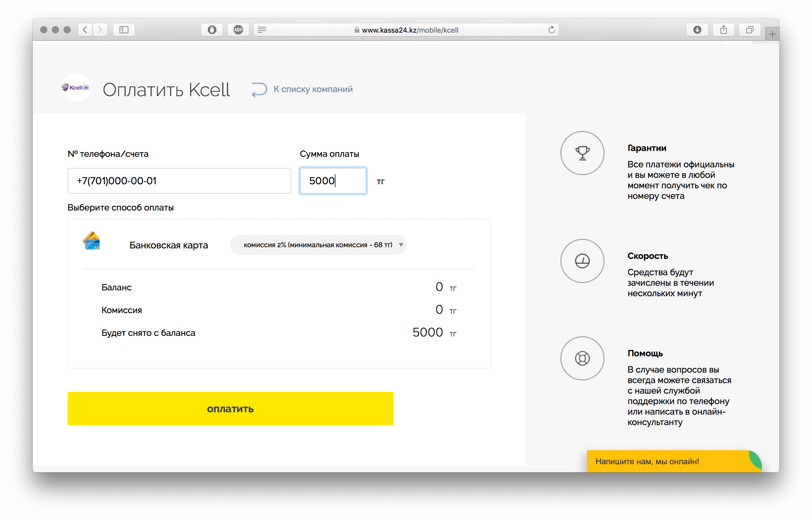Click the Комиссия label
Image resolution: width=812 pixels, height=519 pixels.
(x=121, y=310)
